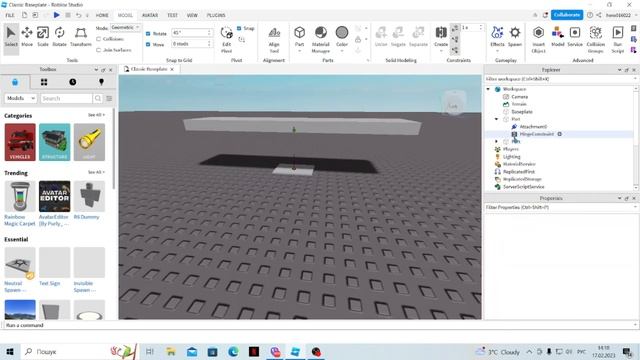Screen dimensions: 640x360
Task: Open Toolbox search filter options icon
Action: pos(109,98)
